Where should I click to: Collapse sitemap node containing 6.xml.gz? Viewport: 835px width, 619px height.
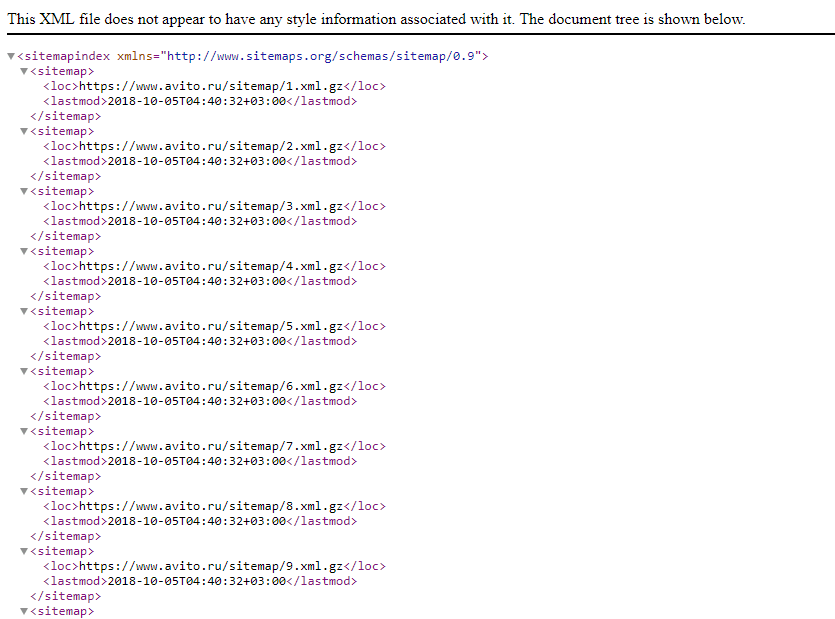coord(24,371)
